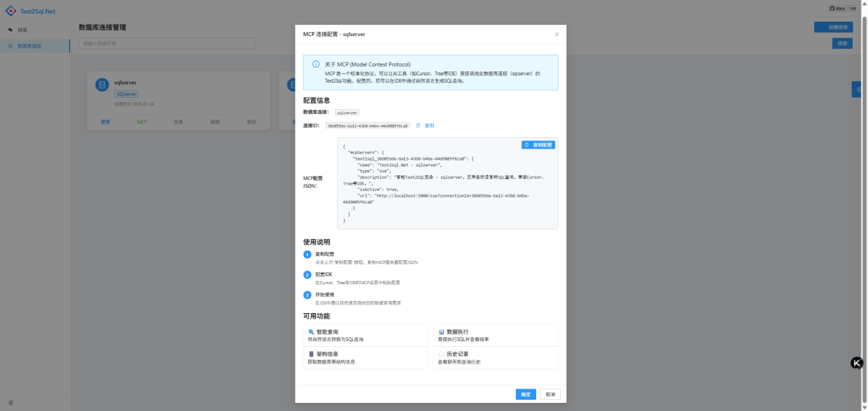Click the 架构信息 icon
868x411 pixels.
(x=311, y=353)
